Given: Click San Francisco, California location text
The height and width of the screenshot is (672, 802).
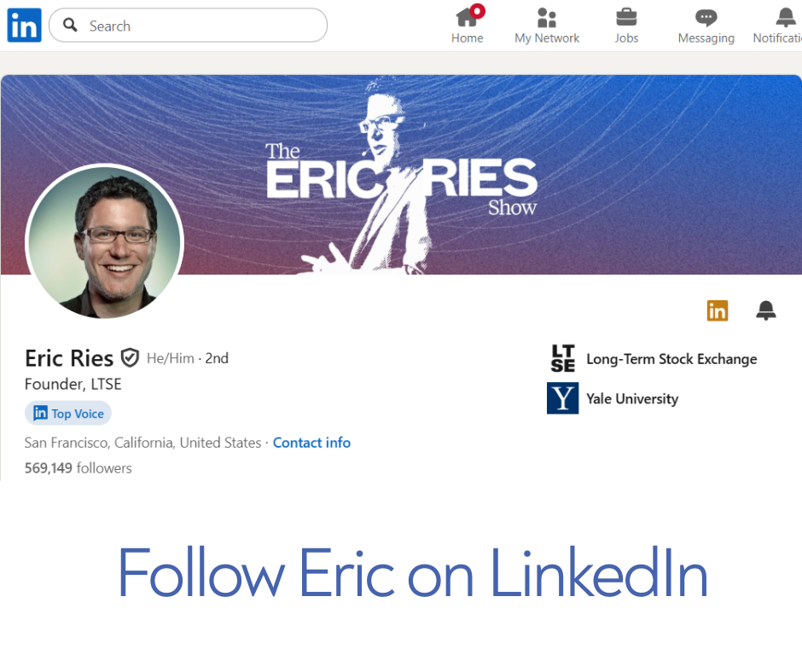Looking at the screenshot, I should 142,443.
